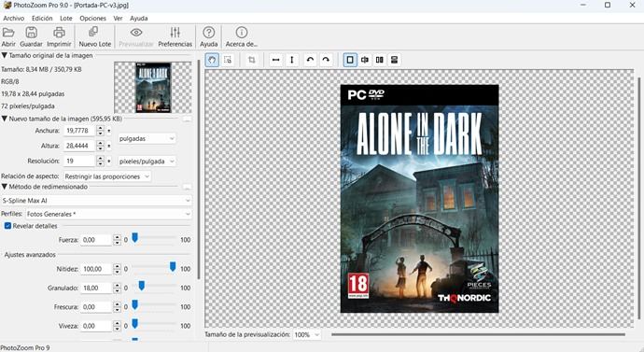Click the Nitidez value field
The width and height of the screenshot is (644, 352).
click(x=96, y=269)
